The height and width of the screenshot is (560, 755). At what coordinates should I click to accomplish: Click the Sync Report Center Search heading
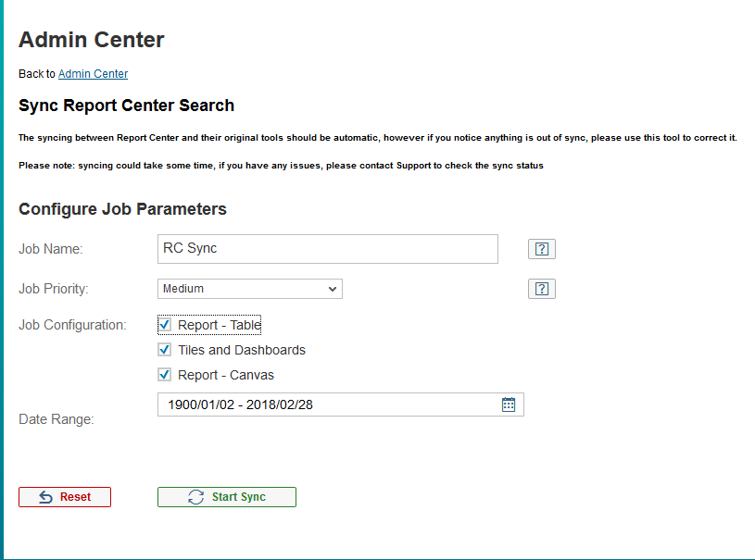pyautogui.click(x=127, y=106)
